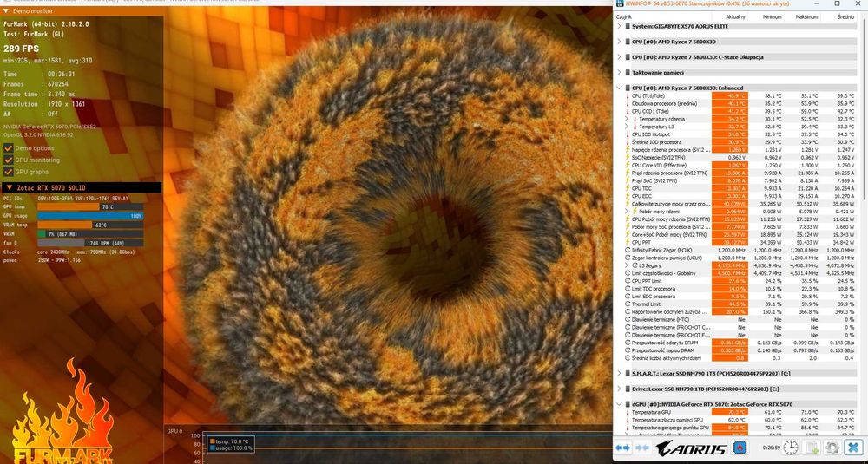Expand the L3 Zegary sub-rows
Screen dimensions: 868x464
pos(628,265)
